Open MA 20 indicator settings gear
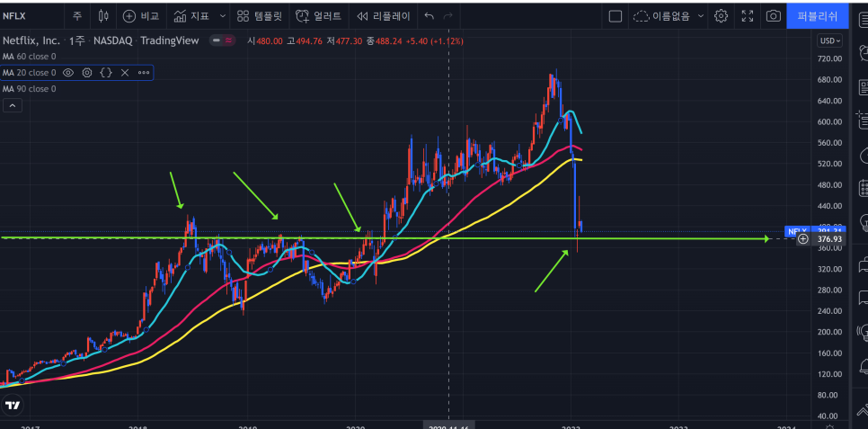This screenshot has width=868, height=429. [87, 73]
